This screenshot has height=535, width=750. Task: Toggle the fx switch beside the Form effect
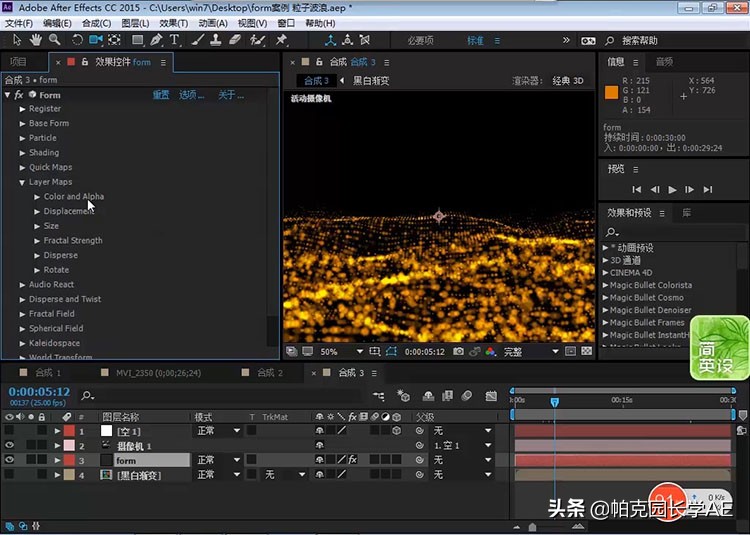19,95
